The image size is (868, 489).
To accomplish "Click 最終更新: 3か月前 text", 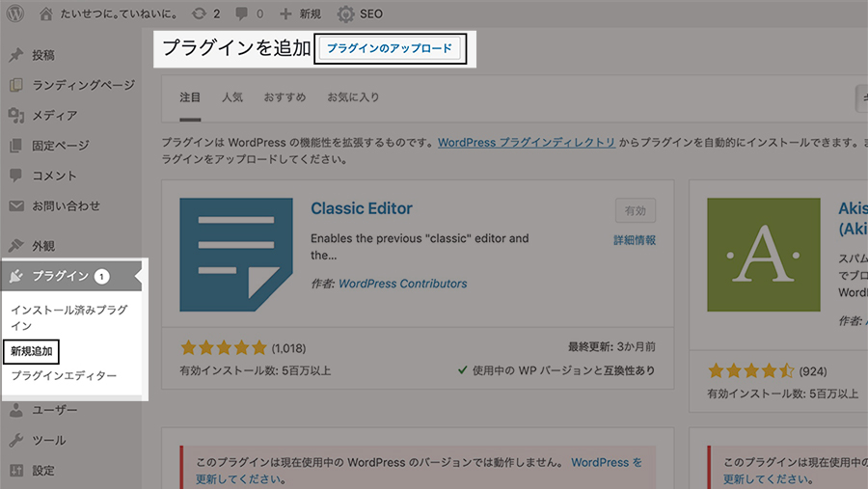I will coord(611,346).
